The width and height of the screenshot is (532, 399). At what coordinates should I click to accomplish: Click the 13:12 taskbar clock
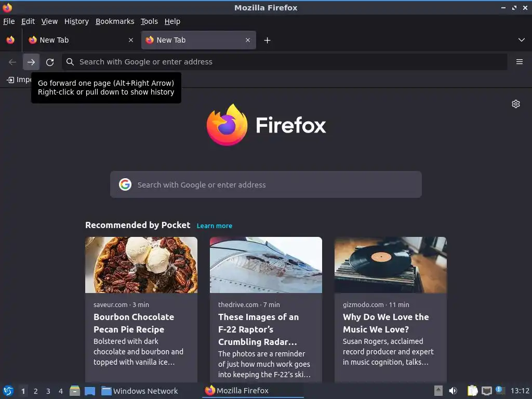[520, 391]
